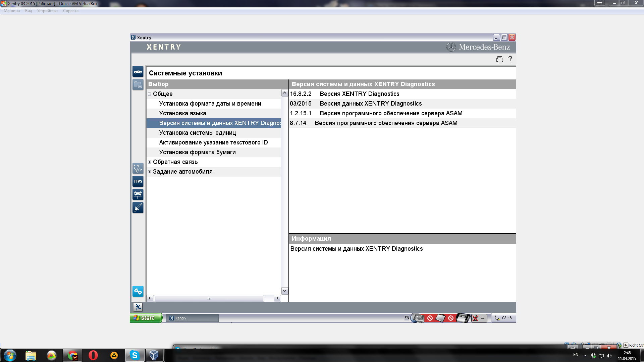
Task: Click host EN language indicator
Action: (x=576, y=355)
